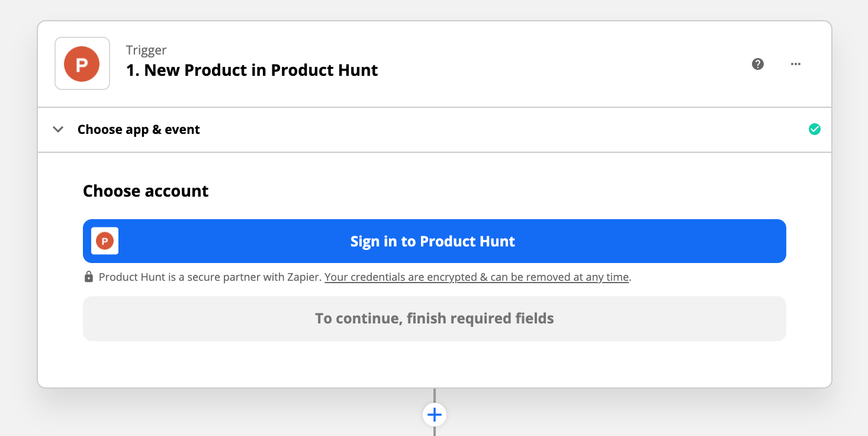Open the credentials are encrypted link
The height and width of the screenshot is (436, 868).
(x=477, y=277)
